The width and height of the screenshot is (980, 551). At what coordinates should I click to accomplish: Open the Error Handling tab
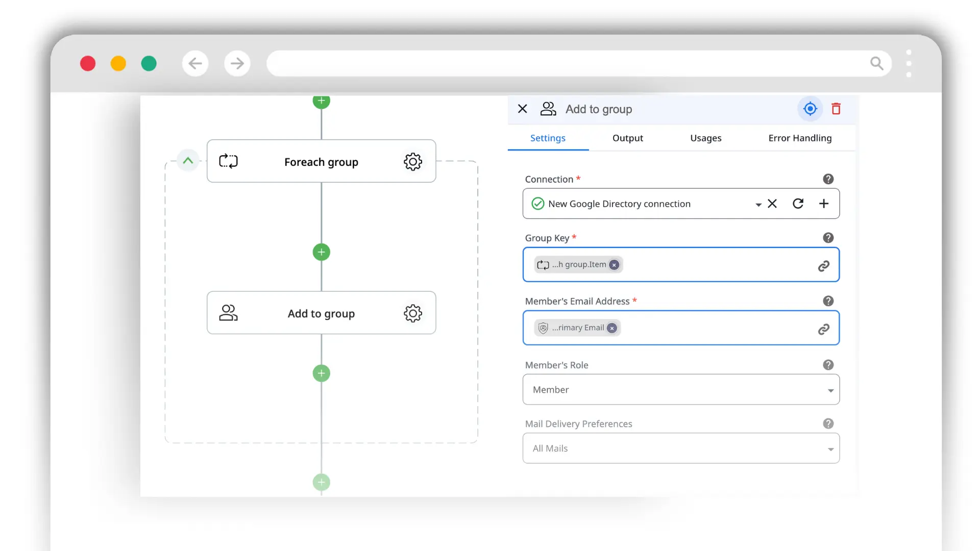pyautogui.click(x=799, y=138)
